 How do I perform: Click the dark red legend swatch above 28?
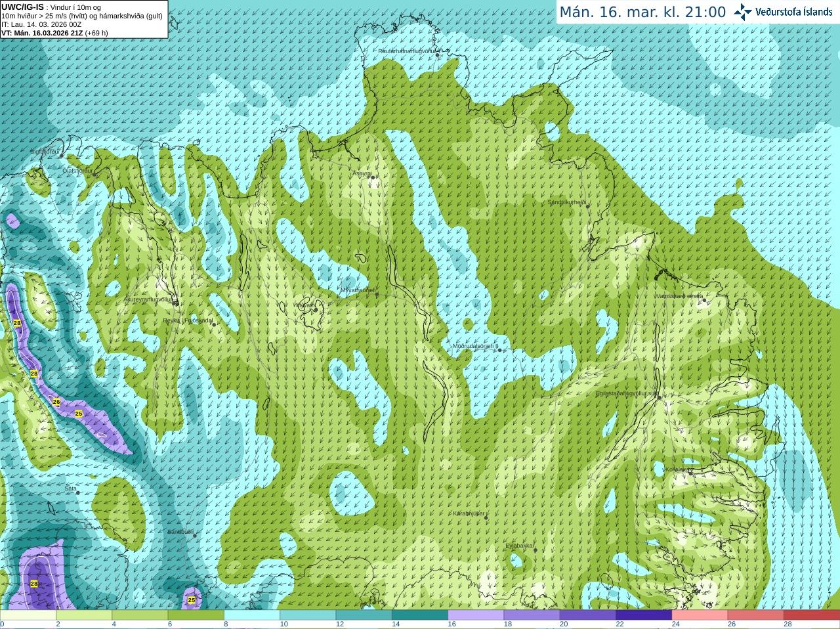click(x=812, y=615)
